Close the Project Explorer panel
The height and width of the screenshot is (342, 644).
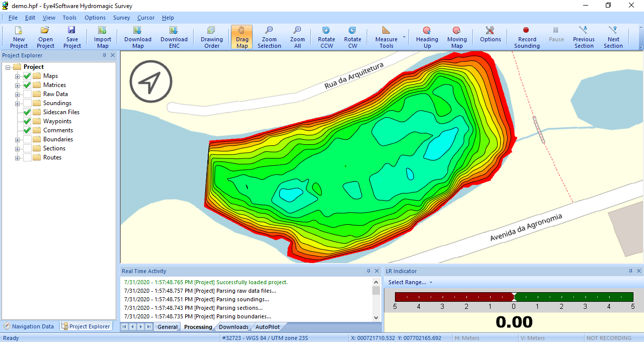pos(113,55)
